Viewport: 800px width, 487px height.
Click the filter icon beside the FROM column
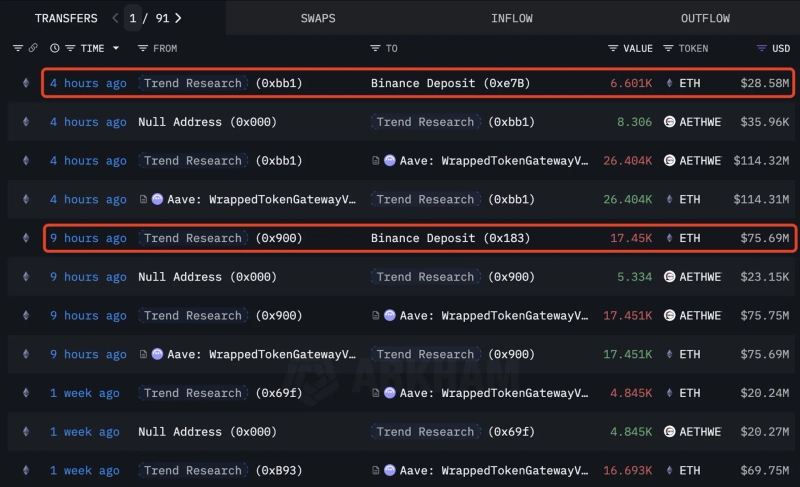[143, 48]
